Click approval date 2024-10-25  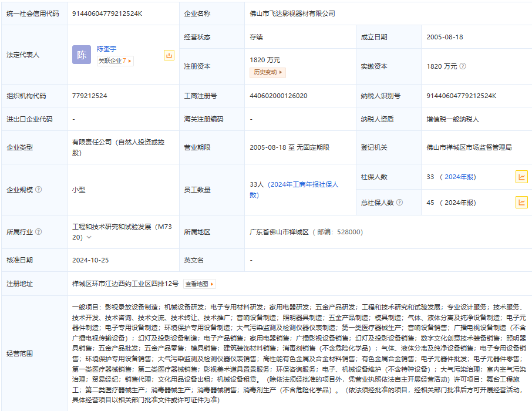click(x=90, y=260)
